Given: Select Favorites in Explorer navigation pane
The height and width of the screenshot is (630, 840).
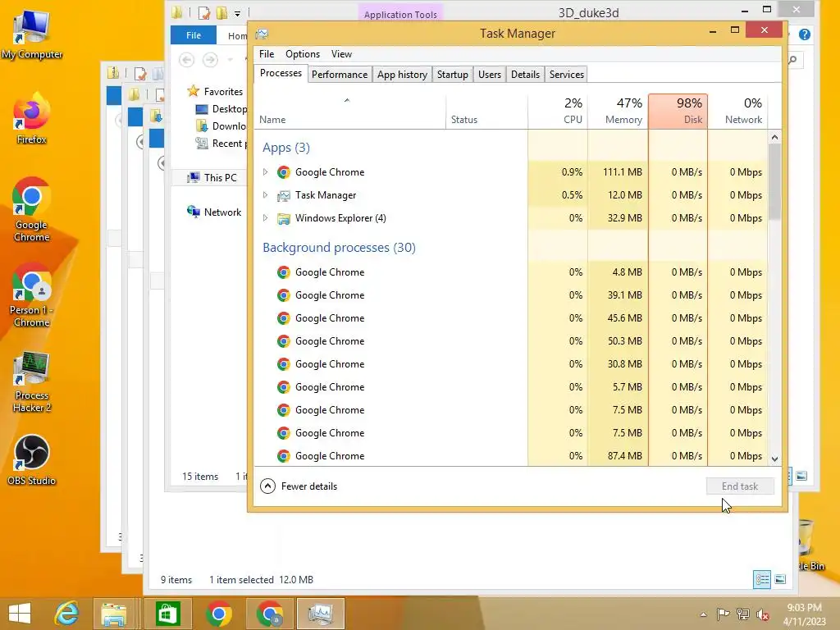Looking at the screenshot, I should coord(215,92).
